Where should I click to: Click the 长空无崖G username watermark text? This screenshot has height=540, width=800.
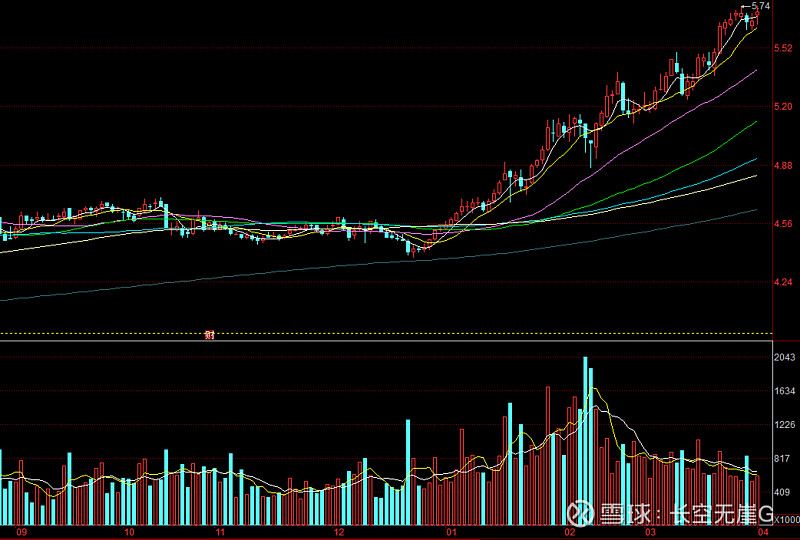pyautogui.click(x=722, y=514)
